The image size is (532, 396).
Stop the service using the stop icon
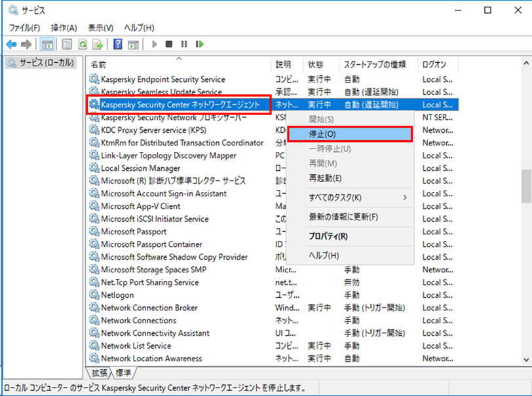click(168, 44)
